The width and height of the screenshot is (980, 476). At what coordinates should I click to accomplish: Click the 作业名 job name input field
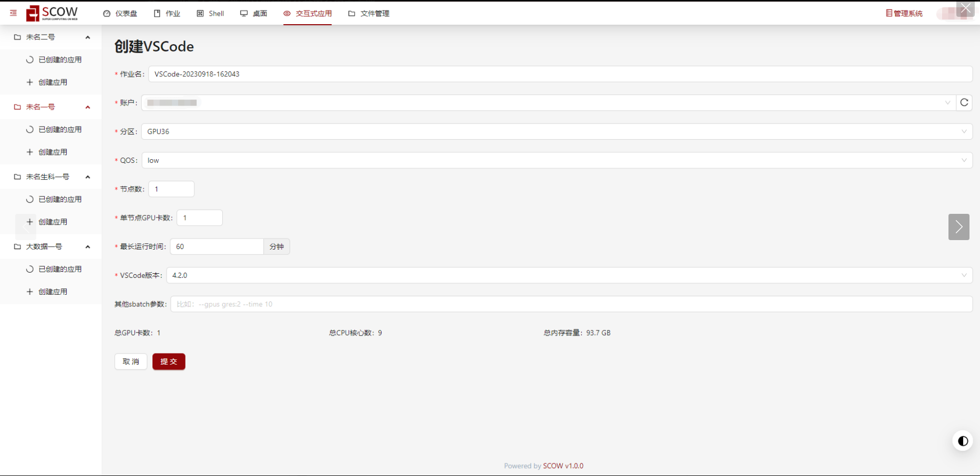pos(560,74)
